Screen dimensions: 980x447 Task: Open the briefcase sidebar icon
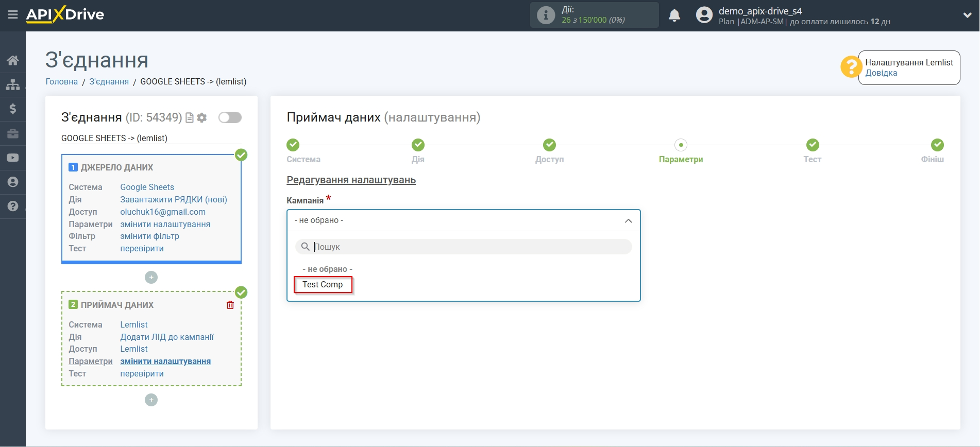pos(13,133)
